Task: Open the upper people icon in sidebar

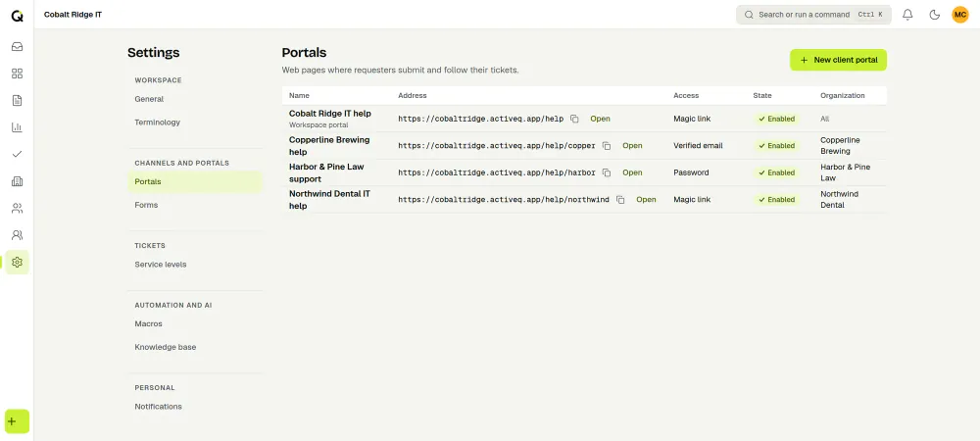Action: pyautogui.click(x=17, y=208)
